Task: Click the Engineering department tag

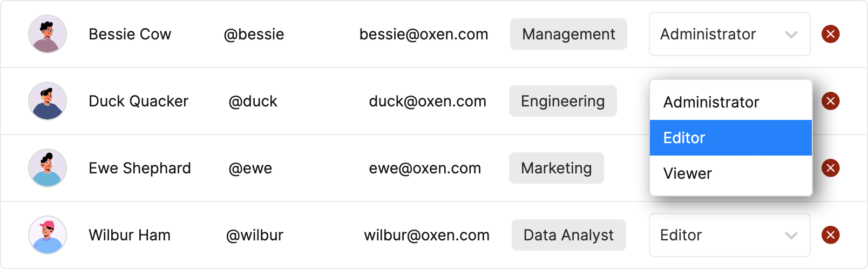Action: pos(563,101)
